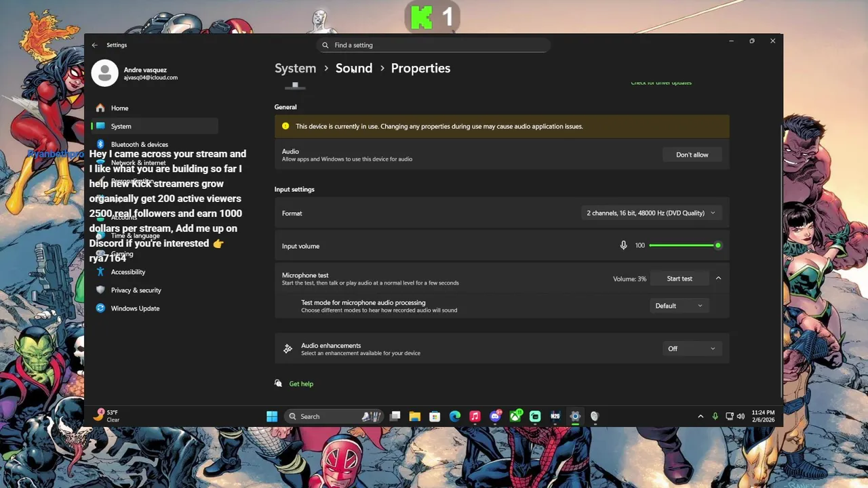Image resolution: width=868 pixels, height=488 pixels.
Task: Click the account email ajvasq04@icloud.com
Action: pyautogui.click(x=151, y=78)
